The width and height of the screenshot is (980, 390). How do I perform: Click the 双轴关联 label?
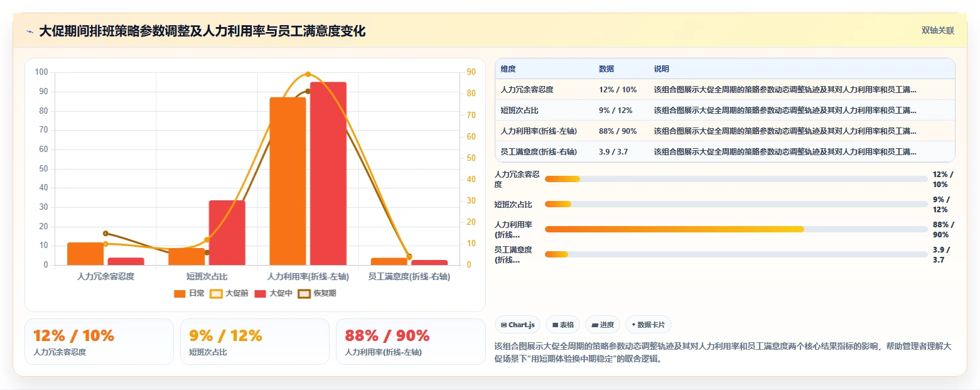coord(937,31)
